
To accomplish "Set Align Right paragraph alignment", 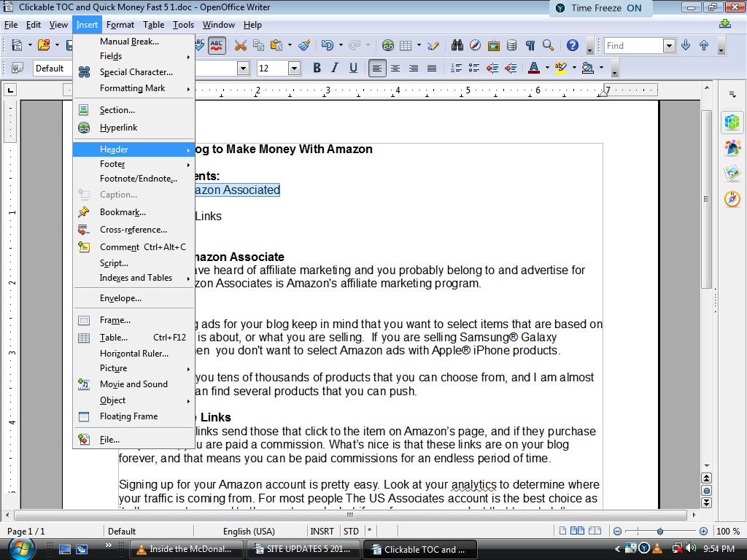I will click(x=414, y=68).
